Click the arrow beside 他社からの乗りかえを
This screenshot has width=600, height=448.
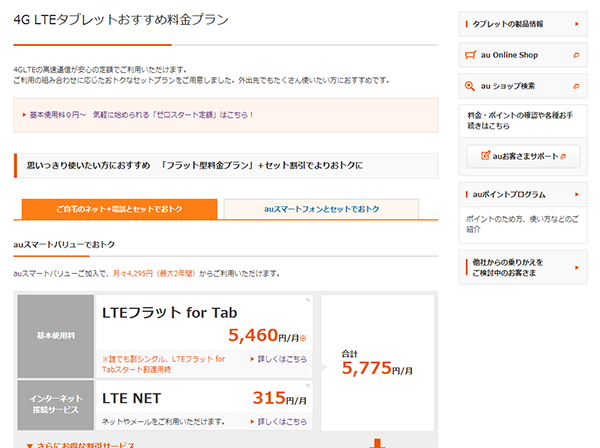point(577,267)
